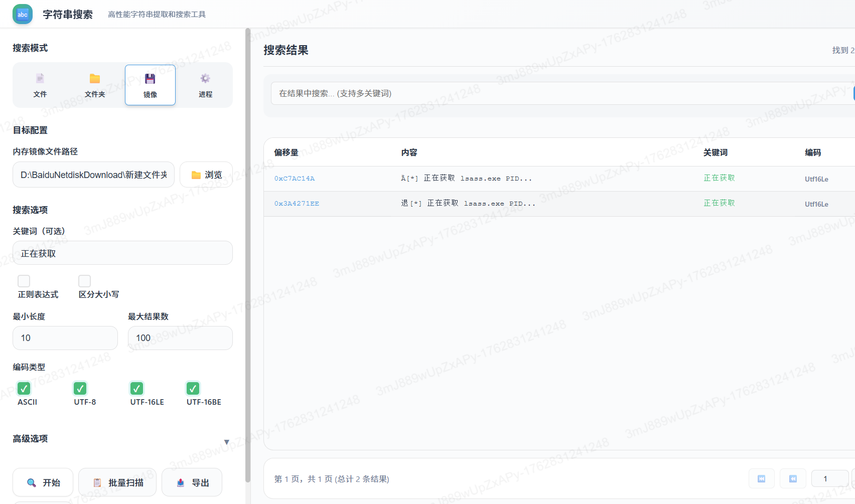The height and width of the screenshot is (504, 855).
Task: Uncheck the ASCII encoding checkbox
Action: click(x=24, y=388)
